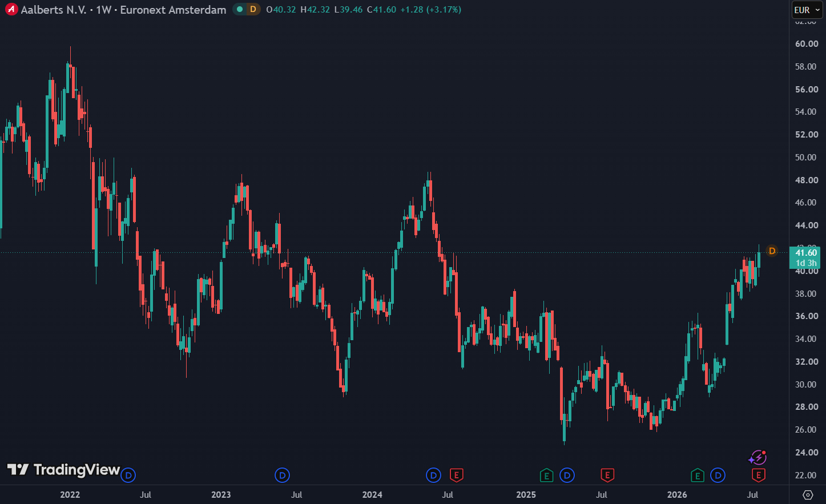Open the dividend marker from spring 2026
This screenshot has width=826, height=504.
(x=718, y=475)
